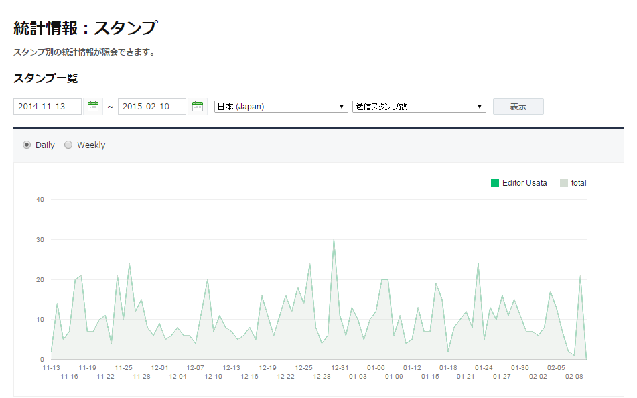637x398 pixels.
Task: Click the 02-08 x-axis date label
Action: 574,377
